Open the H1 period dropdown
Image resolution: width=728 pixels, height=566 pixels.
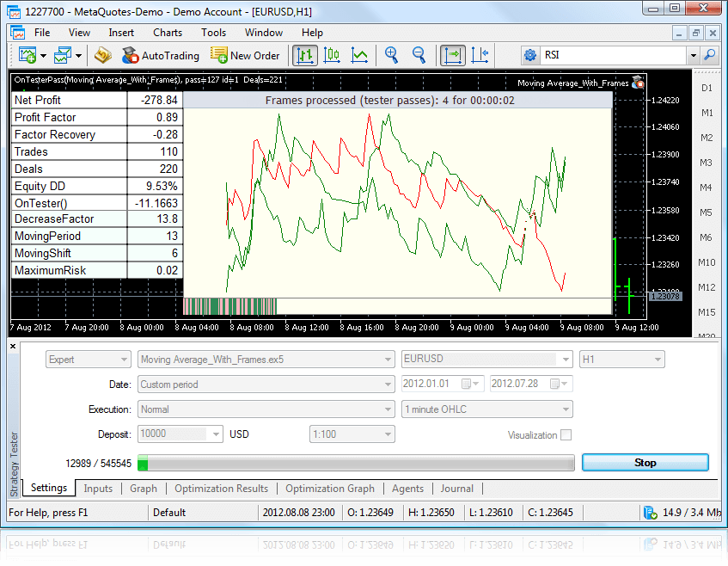(621, 360)
